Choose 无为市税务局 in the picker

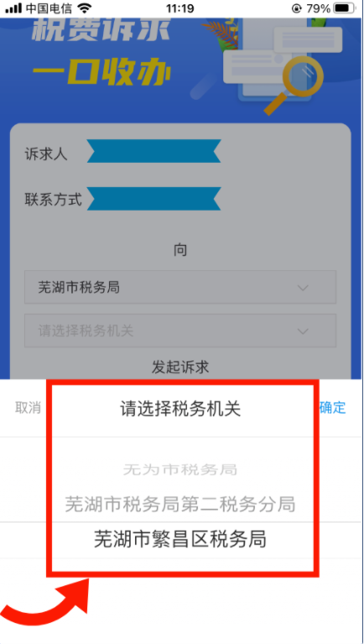tap(180, 470)
